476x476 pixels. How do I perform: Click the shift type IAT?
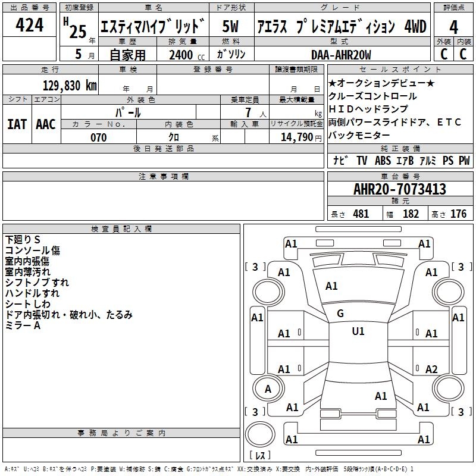point(17,124)
